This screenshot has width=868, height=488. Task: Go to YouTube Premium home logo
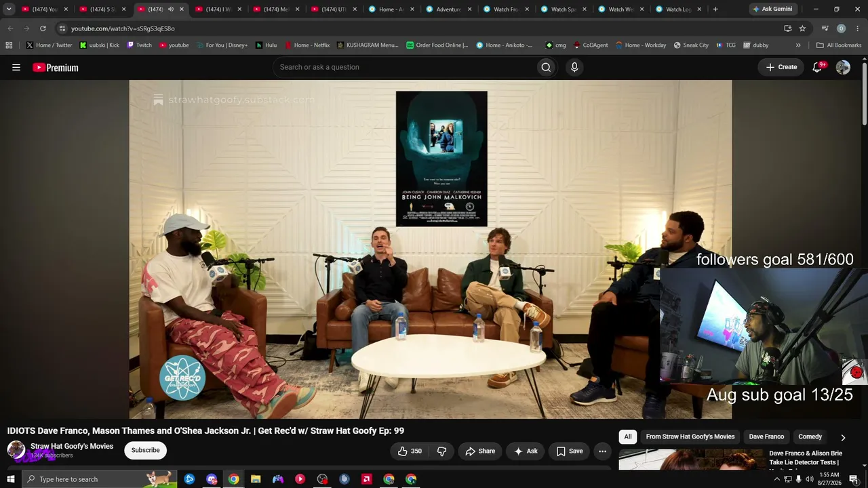(56, 67)
